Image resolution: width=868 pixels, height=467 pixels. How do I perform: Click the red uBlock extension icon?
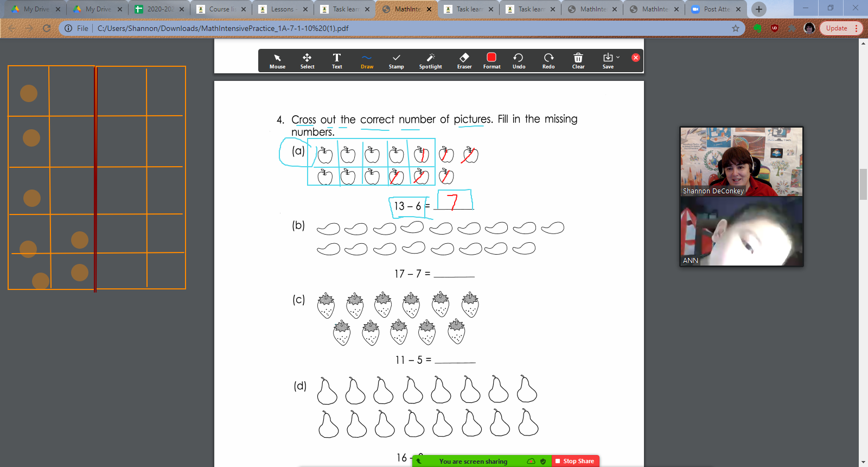pos(775,28)
